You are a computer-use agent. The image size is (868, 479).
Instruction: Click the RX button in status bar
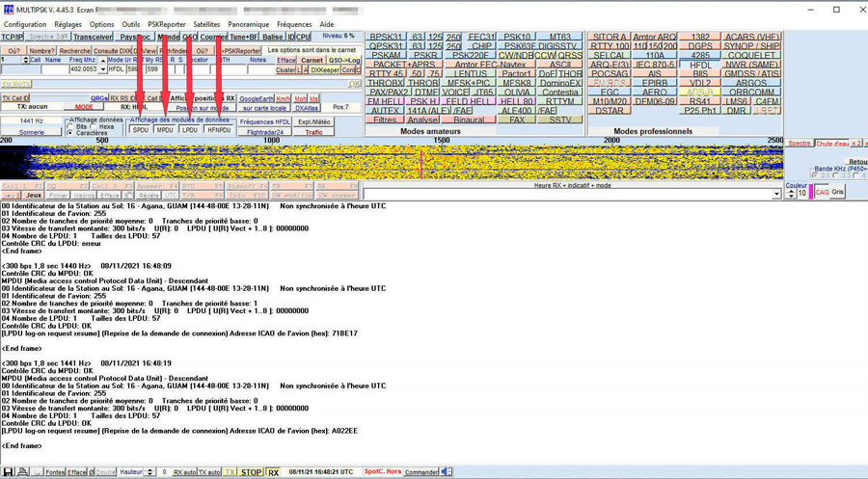(274, 472)
